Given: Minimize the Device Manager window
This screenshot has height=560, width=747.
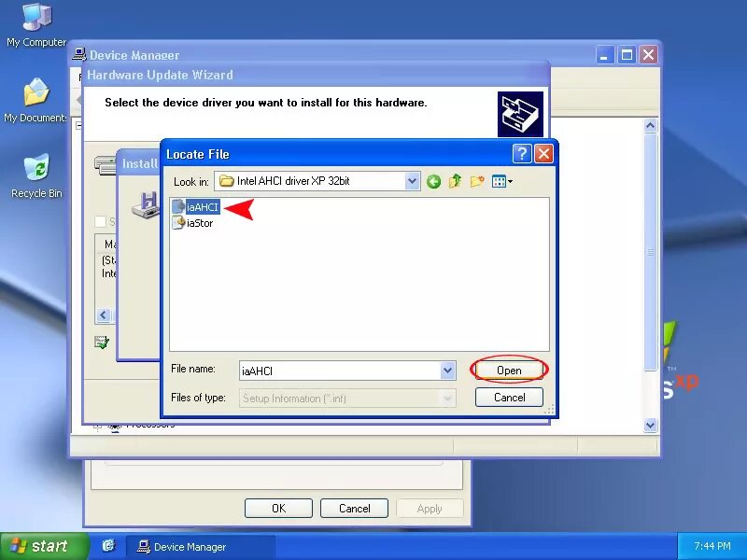Looking at the screenshot, I should 604,55.
